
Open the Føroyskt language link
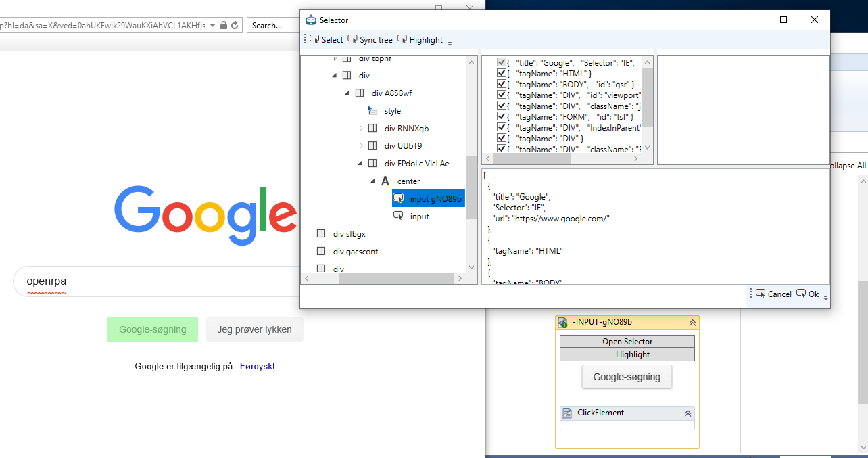point(258,367)
